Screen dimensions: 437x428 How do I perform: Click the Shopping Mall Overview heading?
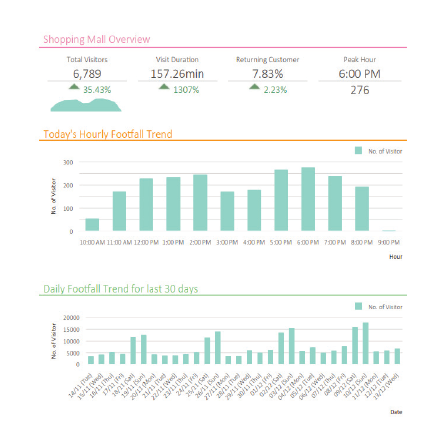click(x=97, y=39)
